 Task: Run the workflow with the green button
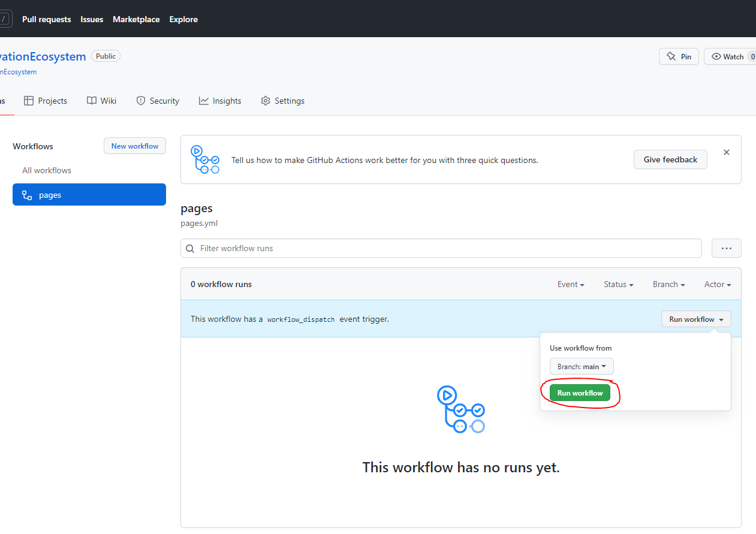(x=579, y=393)
